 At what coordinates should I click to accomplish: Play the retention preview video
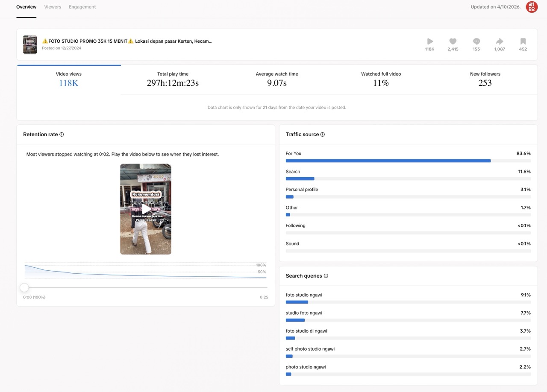tap(146, 209)
